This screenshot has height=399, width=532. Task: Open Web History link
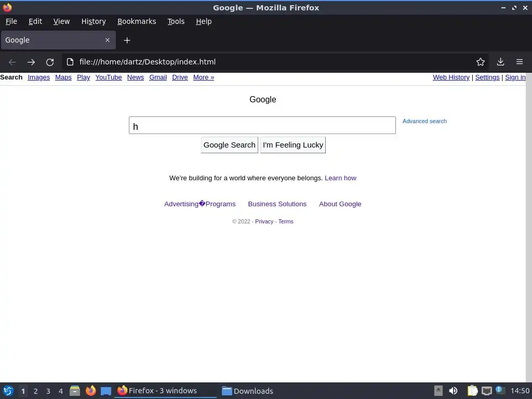click(x=451, y=77)
